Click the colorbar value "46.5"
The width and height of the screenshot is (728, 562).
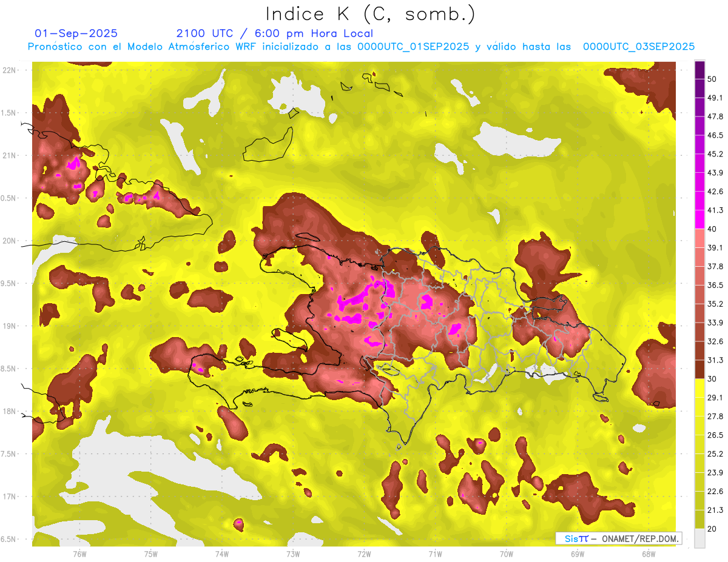coord(715,135)
